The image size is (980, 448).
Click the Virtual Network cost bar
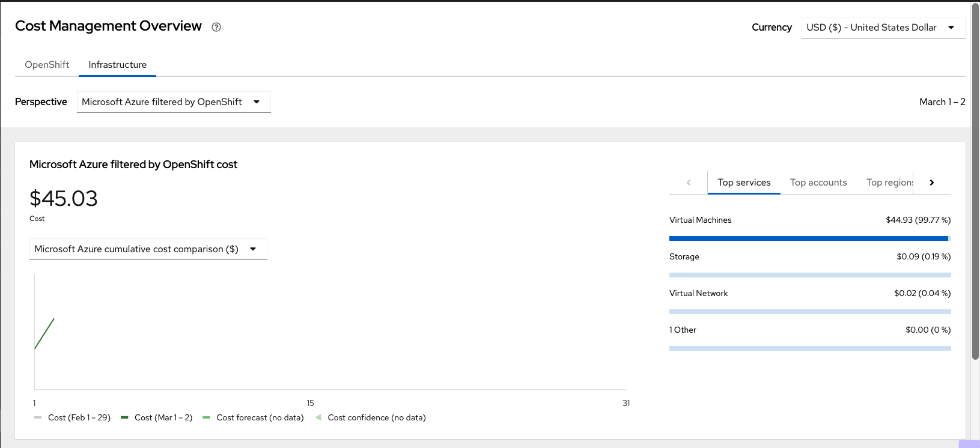(810, 312)
